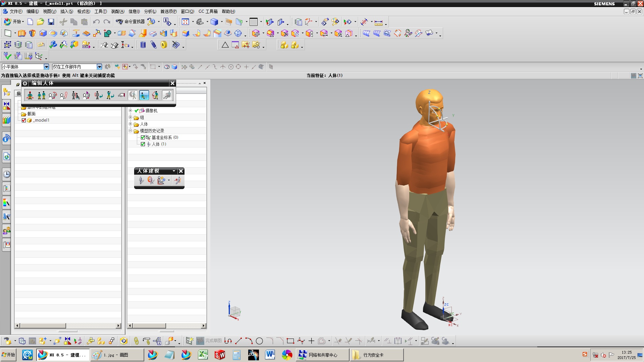This screenshot has height=362, width=644.
Task: Open the Assembly Navigator sidebar icon
Action: [6, 92]
